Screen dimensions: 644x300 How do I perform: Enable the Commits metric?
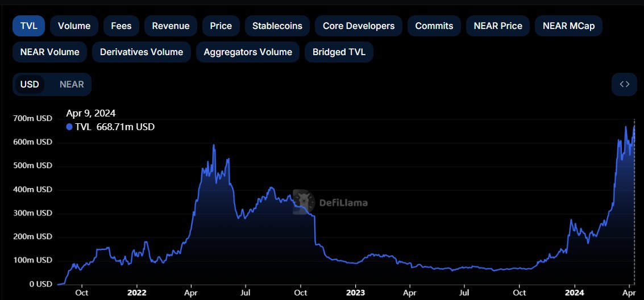434,26
